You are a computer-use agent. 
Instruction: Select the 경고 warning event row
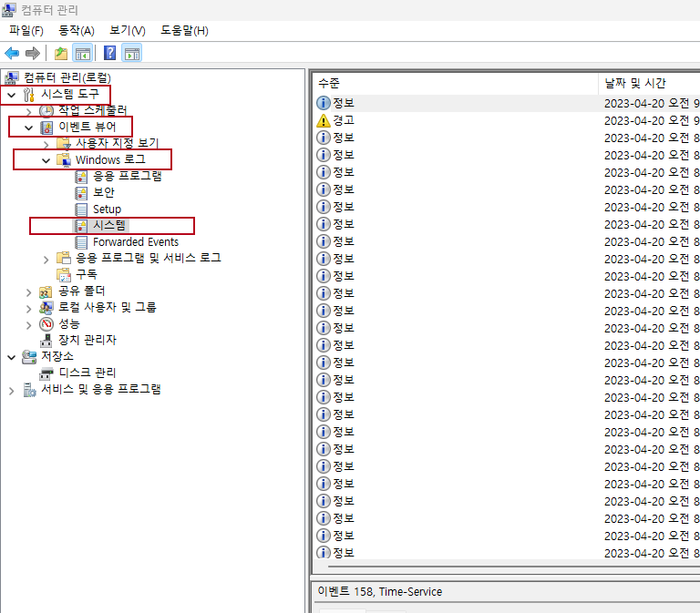coord(506,120)
